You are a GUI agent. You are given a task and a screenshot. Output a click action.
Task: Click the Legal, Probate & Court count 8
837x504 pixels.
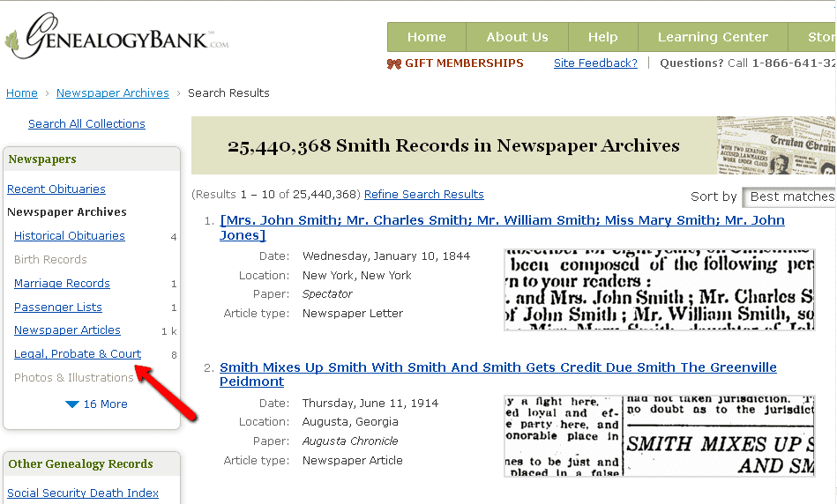174,355
